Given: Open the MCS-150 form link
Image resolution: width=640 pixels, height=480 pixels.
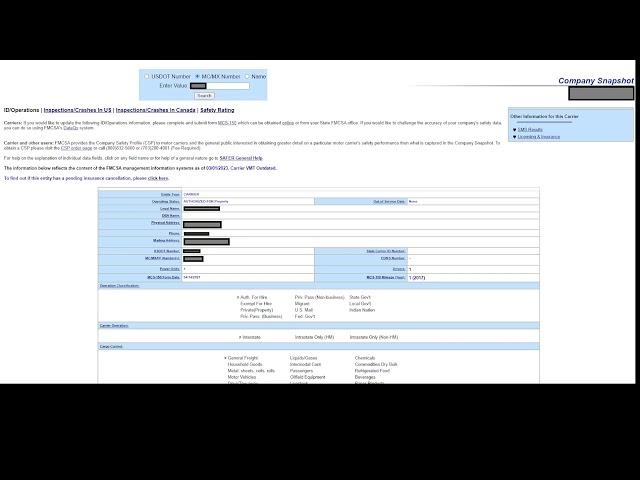Looking at the screenshot, I should click(x=227, y=122).
